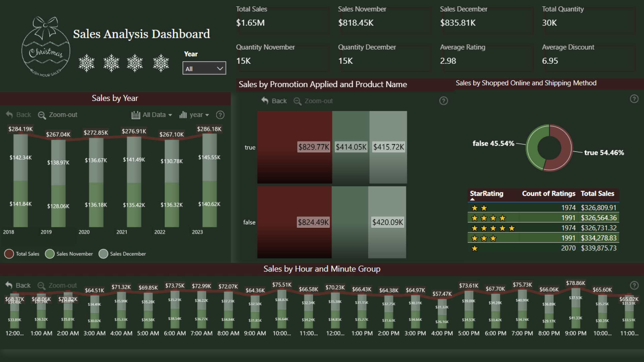Select the 4:00 PM bar in hourly chart
The width and height of the screenshot is (644, 362).
(442, 313)
